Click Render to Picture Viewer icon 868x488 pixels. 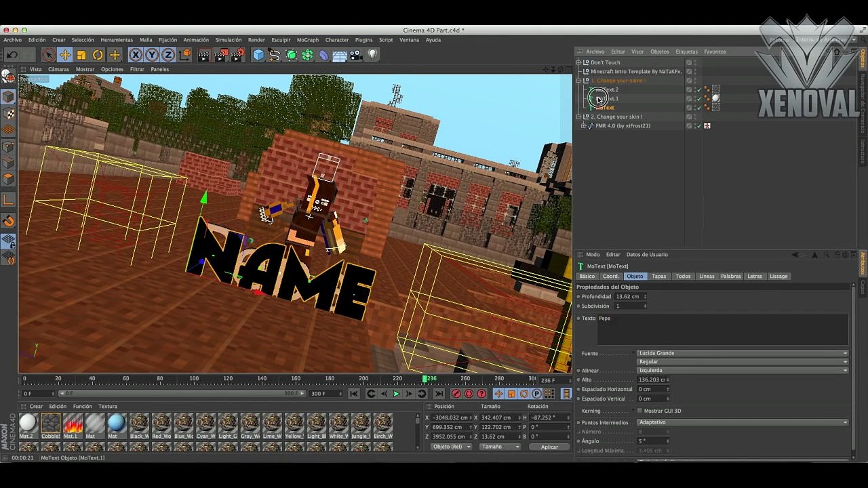click(x=220, y=55)
